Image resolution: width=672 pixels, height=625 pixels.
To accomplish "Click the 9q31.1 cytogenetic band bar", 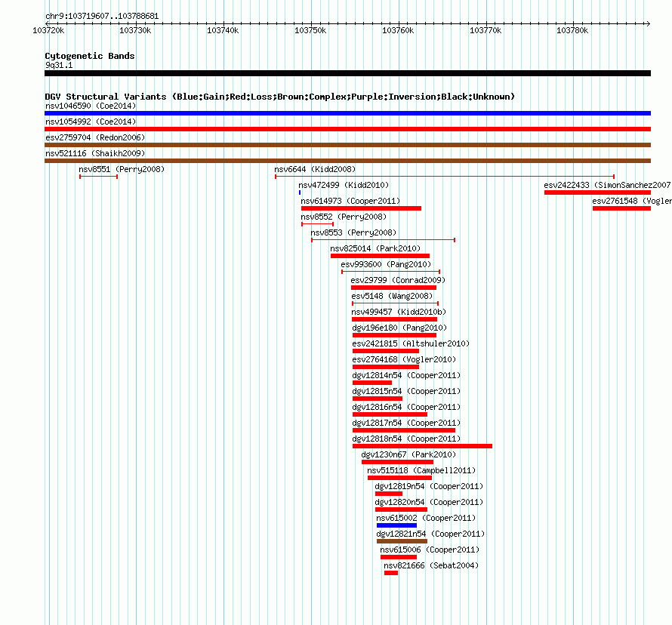I will pos(347,73).
